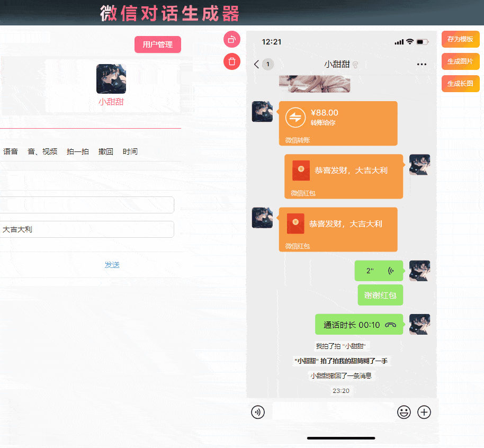Click the hang-up phone icon in call message
Viewport: 484px width, 448px height.
click(x=390, y=325)
